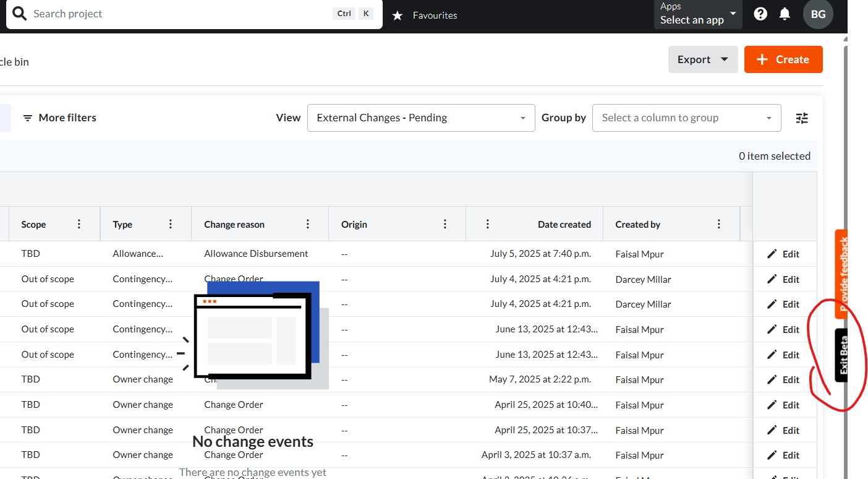Open the notifications bell
The image size is (868, 479).
785,14
